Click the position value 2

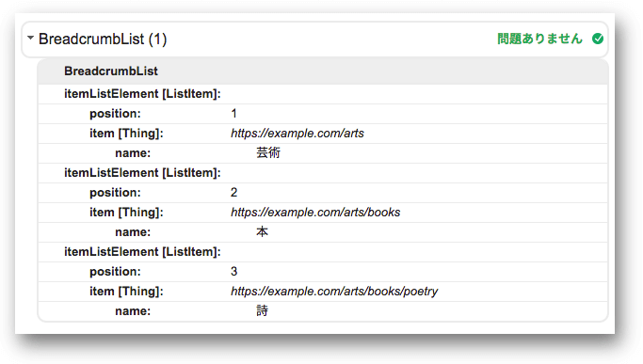233,193
